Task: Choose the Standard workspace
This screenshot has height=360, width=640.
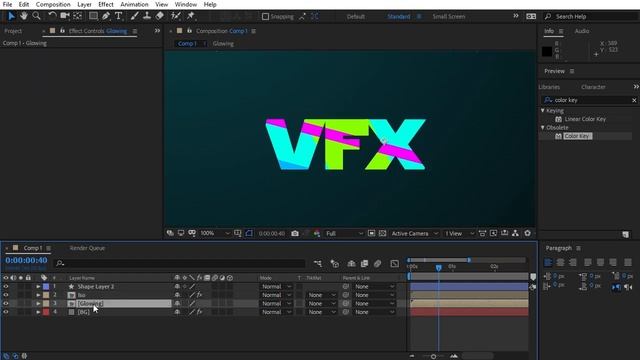Action: point(398,17)
